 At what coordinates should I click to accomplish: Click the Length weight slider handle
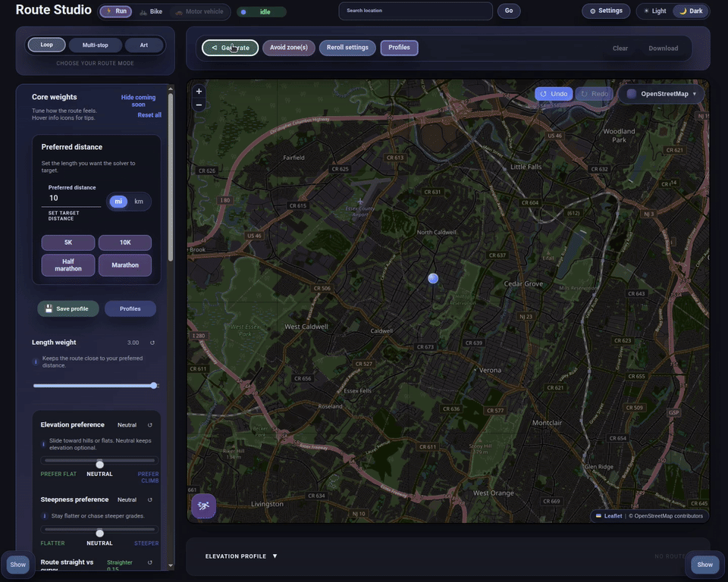tap(154, 385)
